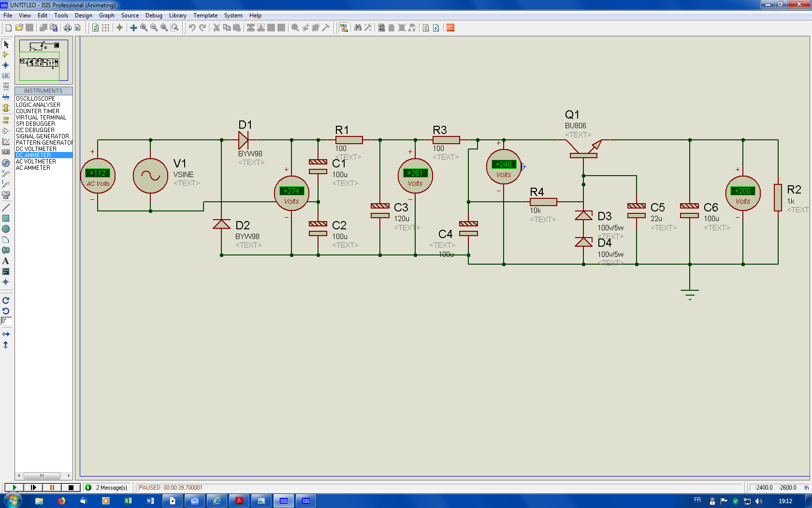This screenshot has height=508, width=812.
Task: Open the Library menu
Action: pyautogui.click(x=177, y=15)
